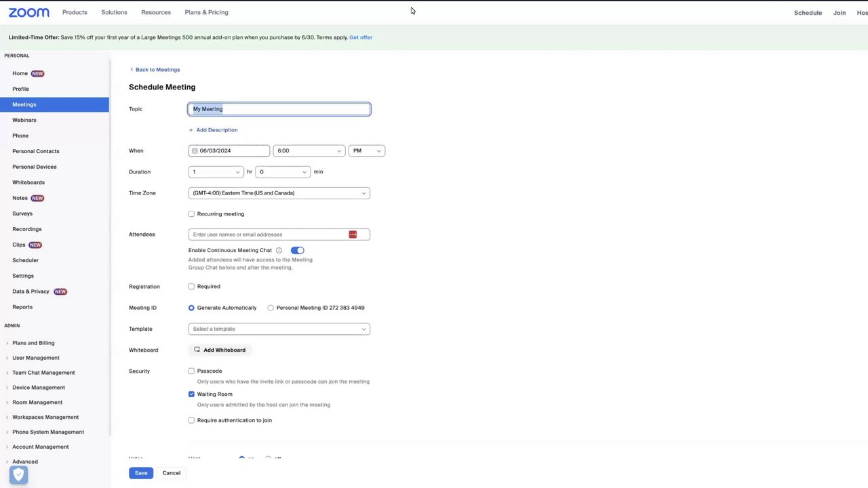Expand Plans and Billing in sidebar
Viewport: 868px width, 488px height.
click(33, 343)
